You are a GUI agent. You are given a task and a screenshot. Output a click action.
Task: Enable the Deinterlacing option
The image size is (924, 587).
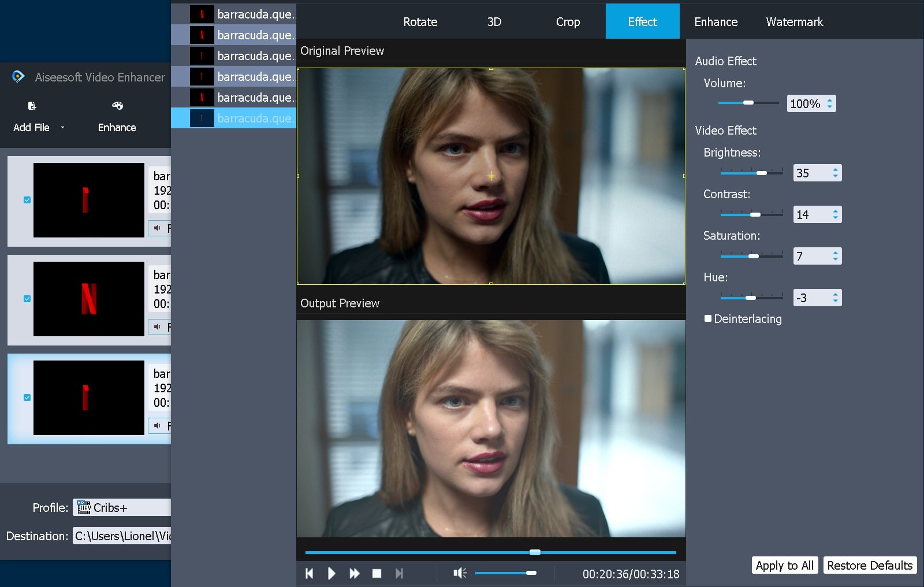tap(707, 318)
